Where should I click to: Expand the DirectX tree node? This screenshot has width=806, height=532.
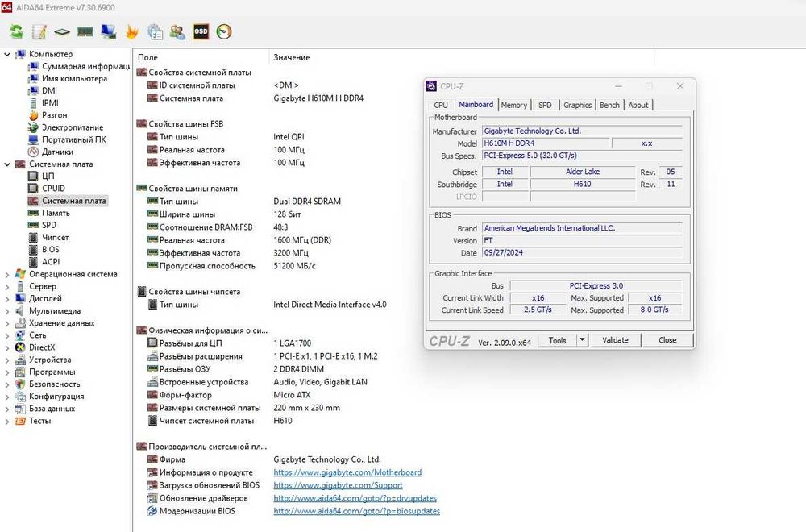point(7,347)
